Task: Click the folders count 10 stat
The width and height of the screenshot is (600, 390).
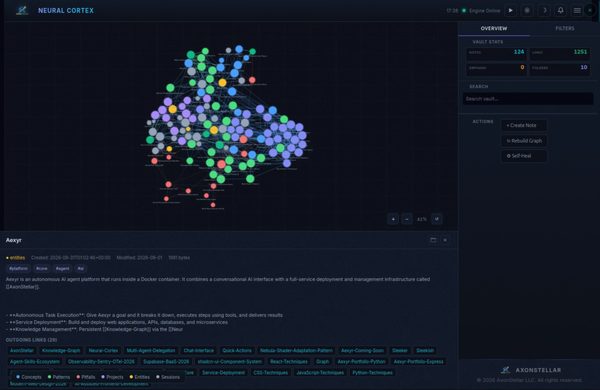Action: pos(560,69)
